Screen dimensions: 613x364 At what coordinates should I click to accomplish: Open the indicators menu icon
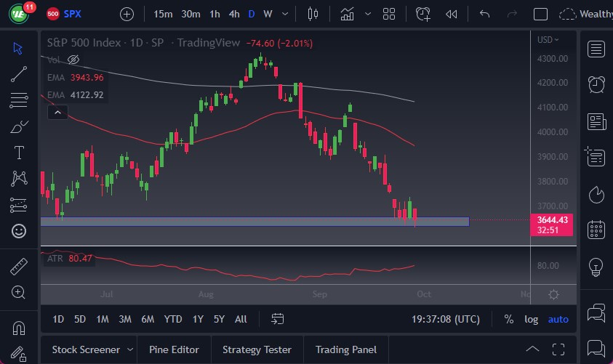click(x=348, y=14)
